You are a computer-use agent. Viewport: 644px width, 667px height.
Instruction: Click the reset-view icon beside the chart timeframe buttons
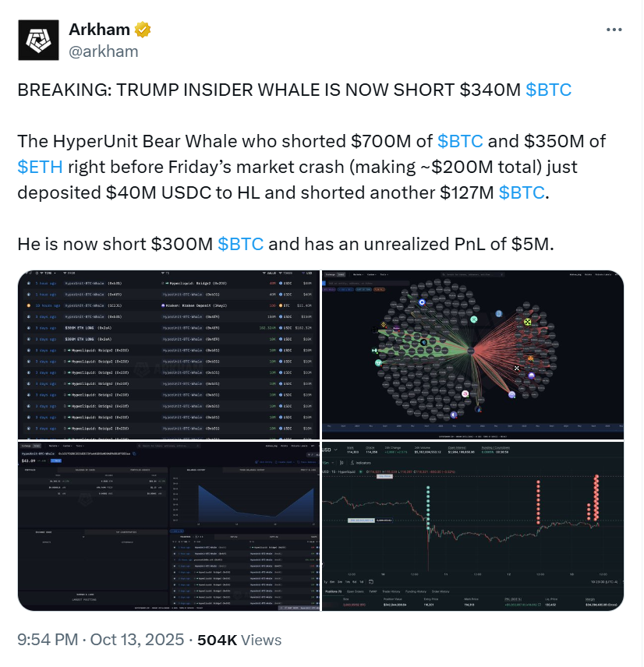tap(370, 580)
